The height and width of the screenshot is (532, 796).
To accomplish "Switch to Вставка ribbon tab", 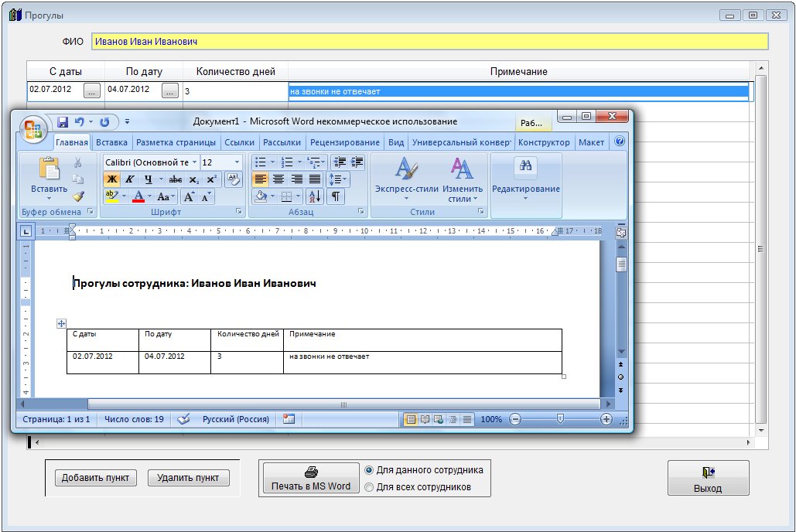I will coord(111,142).
